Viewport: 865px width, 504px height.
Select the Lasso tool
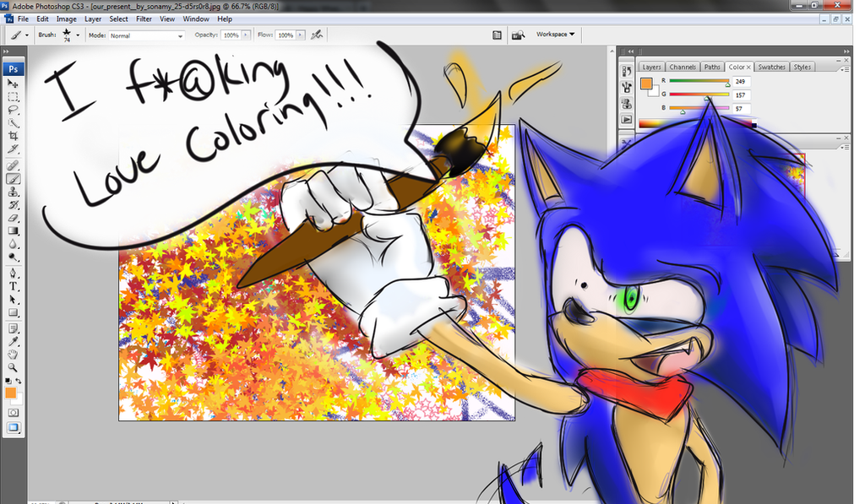14,111
